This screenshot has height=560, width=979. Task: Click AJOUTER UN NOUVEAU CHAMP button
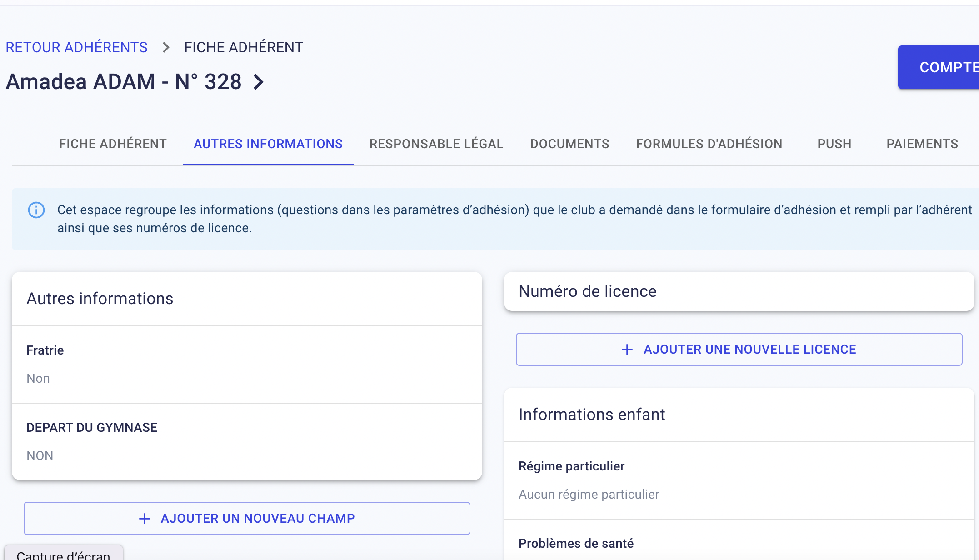(x=247, y=518)
